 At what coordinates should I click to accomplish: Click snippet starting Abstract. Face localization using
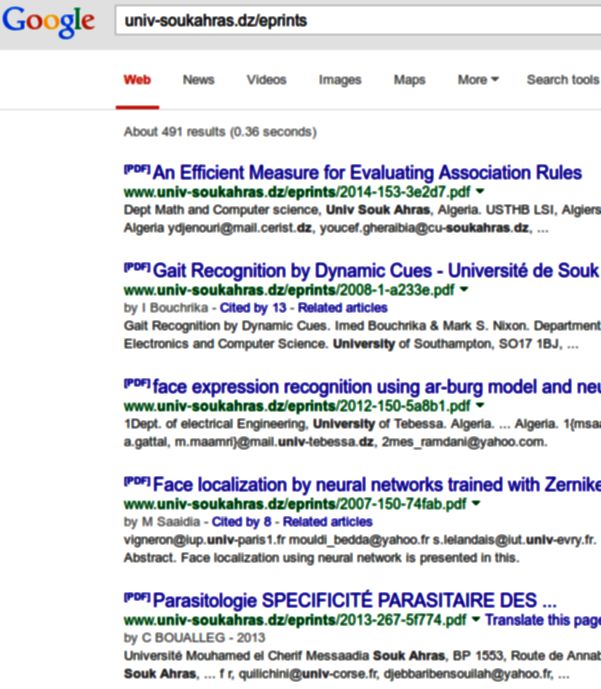(322, 558)
